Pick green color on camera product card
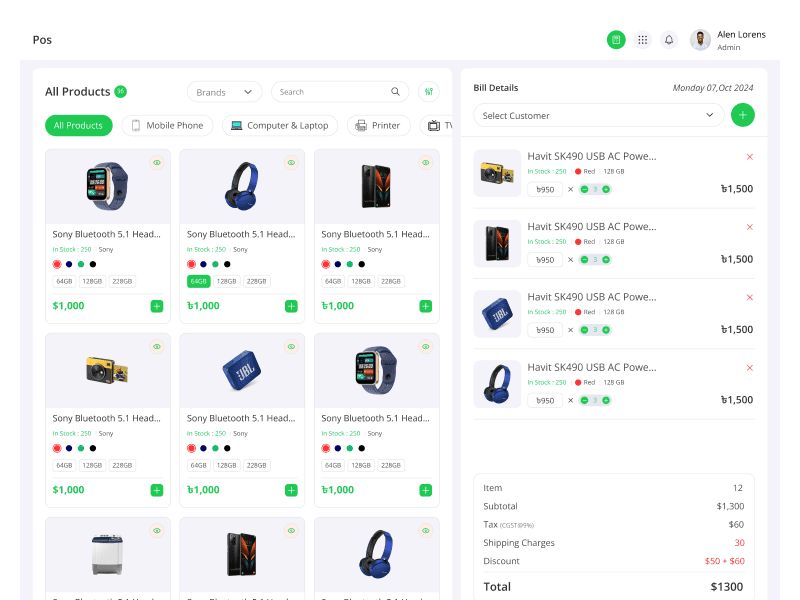 (x=81, y=448)
